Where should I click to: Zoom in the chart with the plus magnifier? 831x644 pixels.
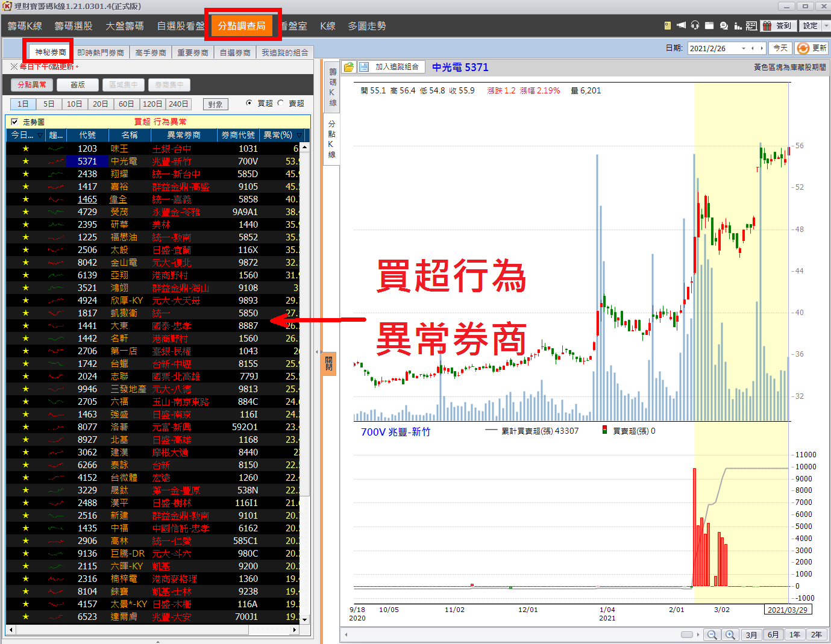pyautogui.click(x=730, y=635)
